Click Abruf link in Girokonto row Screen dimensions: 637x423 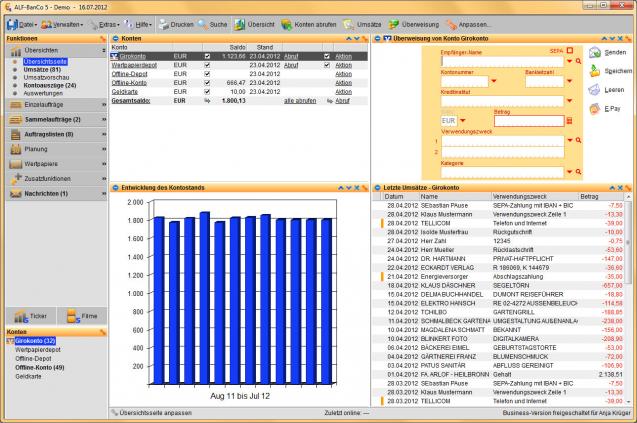(x=291, y=56)
